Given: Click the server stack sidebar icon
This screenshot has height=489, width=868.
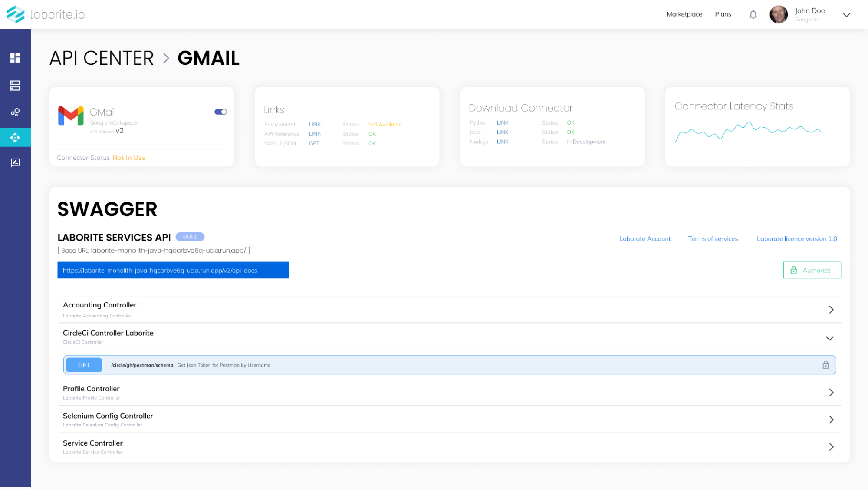Looking at the screenshot, I should tap(15, 86).
